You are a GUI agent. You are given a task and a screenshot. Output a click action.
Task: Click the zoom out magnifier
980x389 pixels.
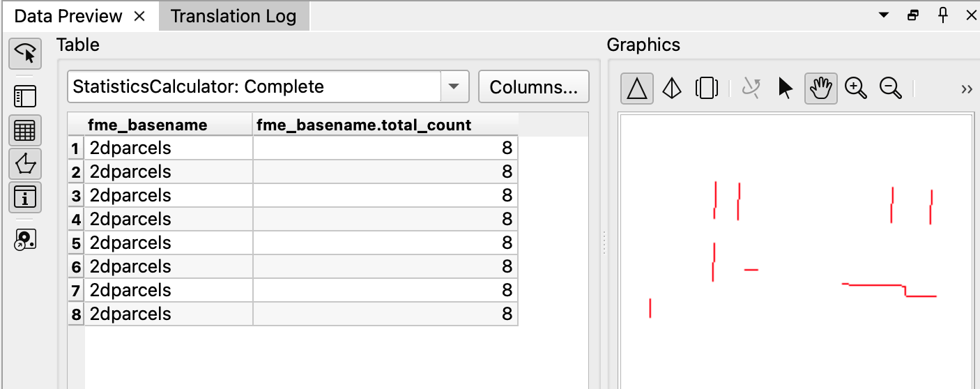pyautogui.click(x=891, y=88)
